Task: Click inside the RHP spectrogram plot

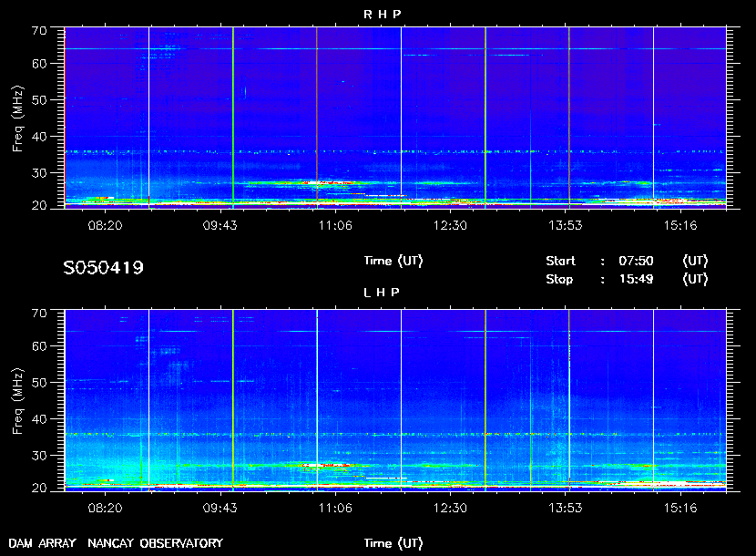Action: pos(395,118)
